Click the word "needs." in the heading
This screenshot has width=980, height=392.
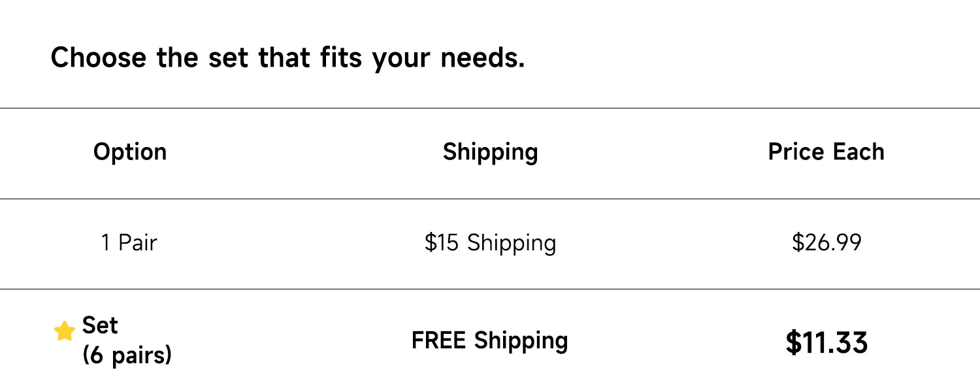click(x=483, y=57)
